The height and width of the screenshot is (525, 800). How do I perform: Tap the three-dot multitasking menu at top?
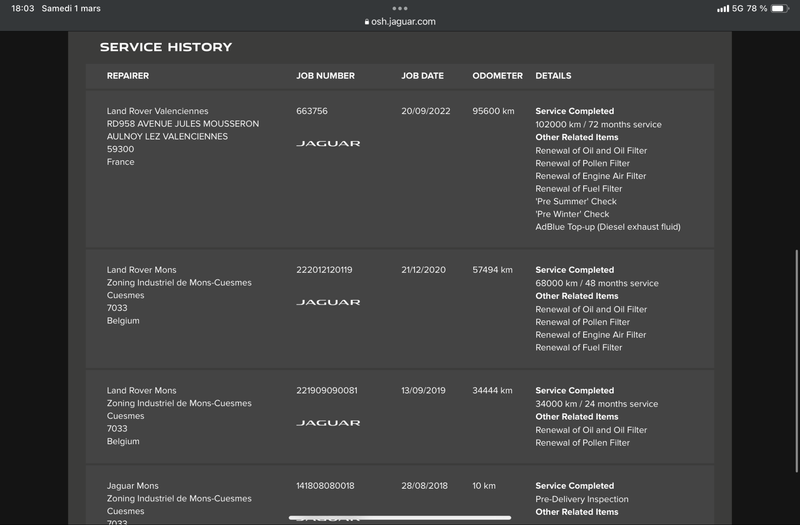click(400, 8)
